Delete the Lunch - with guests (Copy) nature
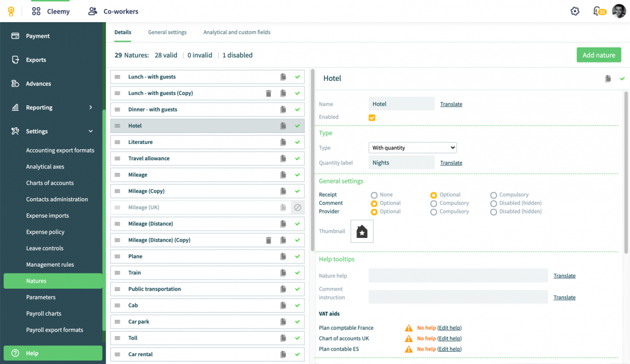 (x=269, y=93)
